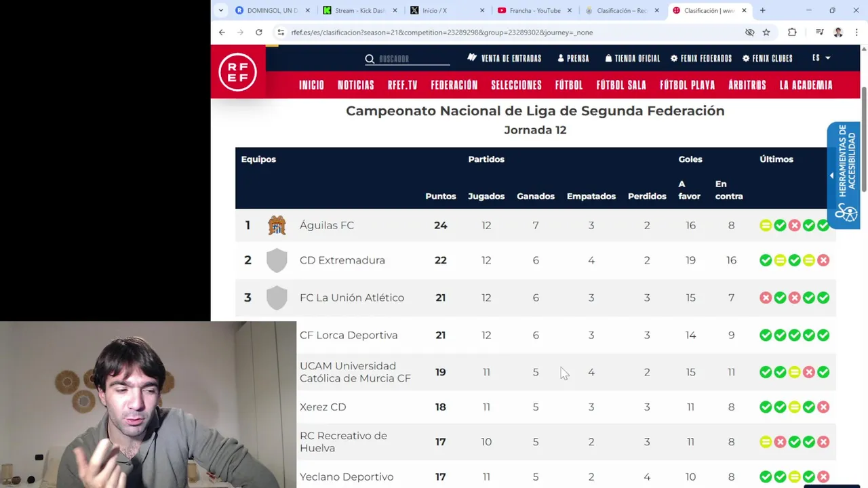The height and width of the screenshot is (488, 868).
Task: Click Águilas FC red loss result icon
Action: point(794,225)
